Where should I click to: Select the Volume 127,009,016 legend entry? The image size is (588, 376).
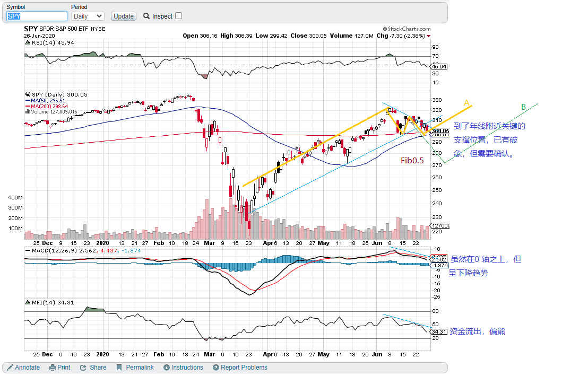51,112
